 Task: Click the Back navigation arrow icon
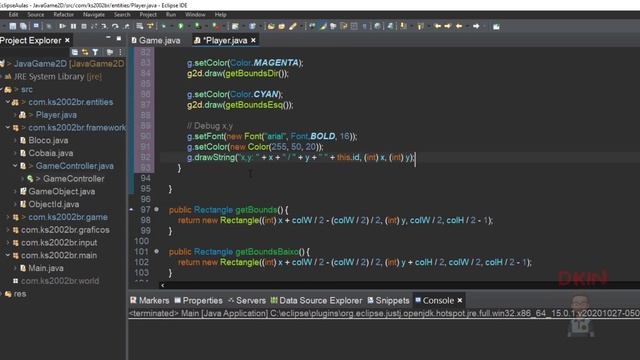459,26
